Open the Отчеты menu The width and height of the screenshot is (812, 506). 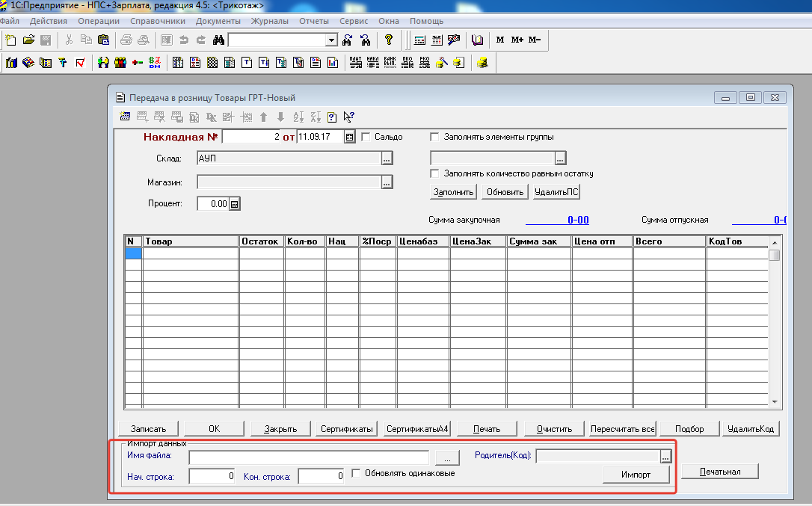[x=313, y=21]
